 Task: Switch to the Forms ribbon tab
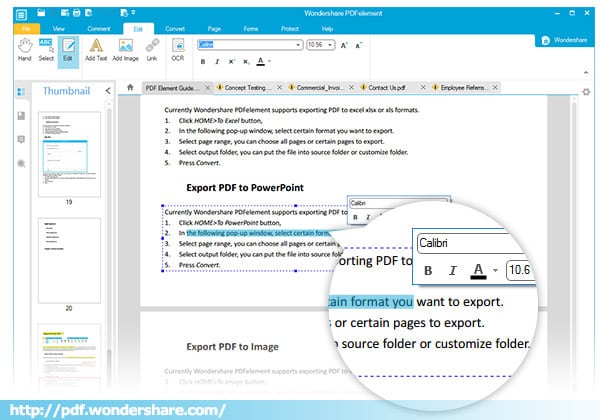coord(251,29)
